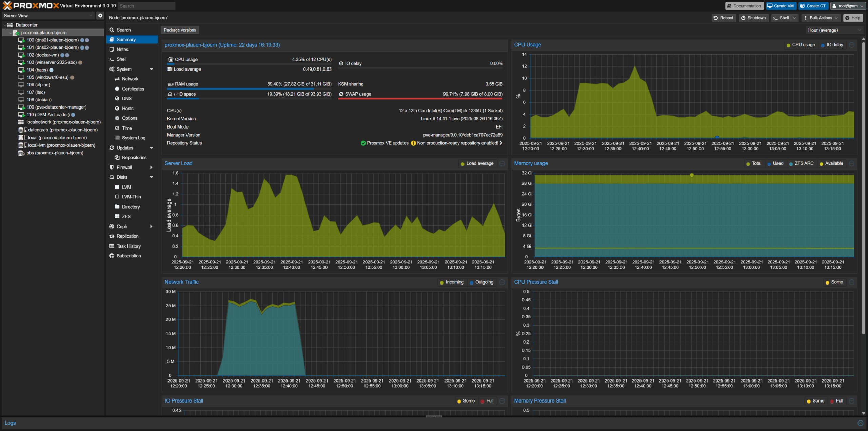Open the Server View dropdown
The image size is (868, 431).
(x=48, y=16)
